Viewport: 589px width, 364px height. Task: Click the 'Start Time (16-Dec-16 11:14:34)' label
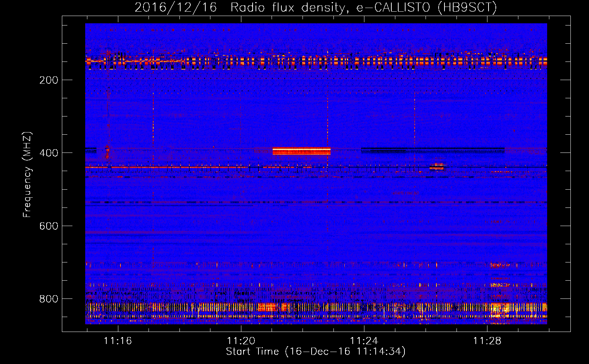pyautogui.click(x=316, y=352)
